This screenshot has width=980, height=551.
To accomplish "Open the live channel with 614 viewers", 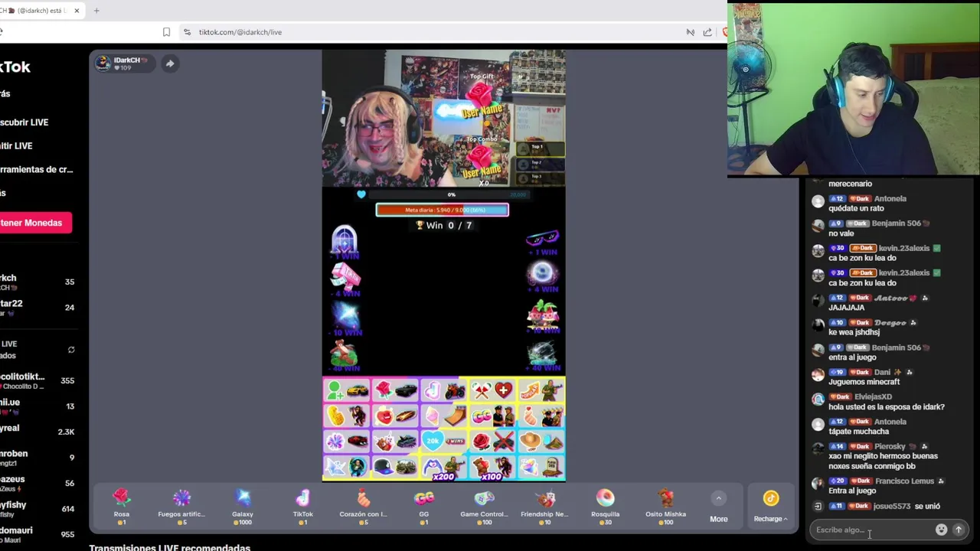I will pos(37,509).
